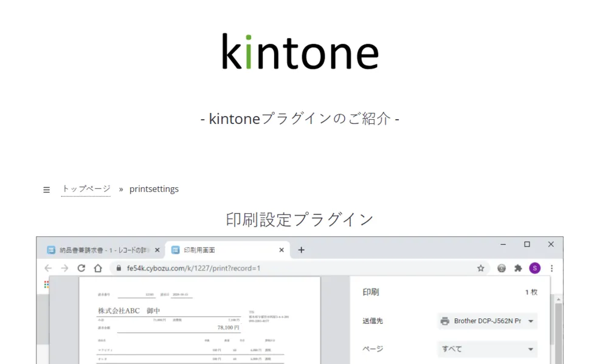Screen dimensions: 608x364
Task: Click the kintone logo
Action: (x=300, y=52)
